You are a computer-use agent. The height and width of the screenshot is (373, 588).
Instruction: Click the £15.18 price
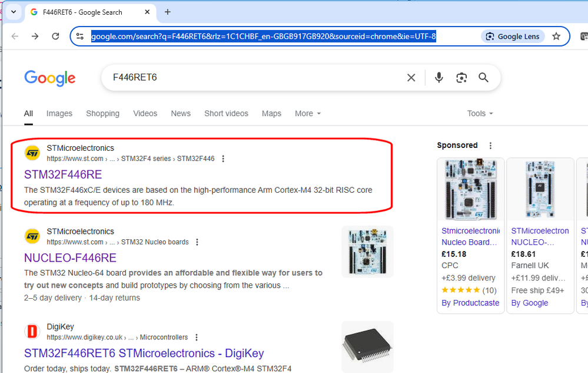coord(454,254)
